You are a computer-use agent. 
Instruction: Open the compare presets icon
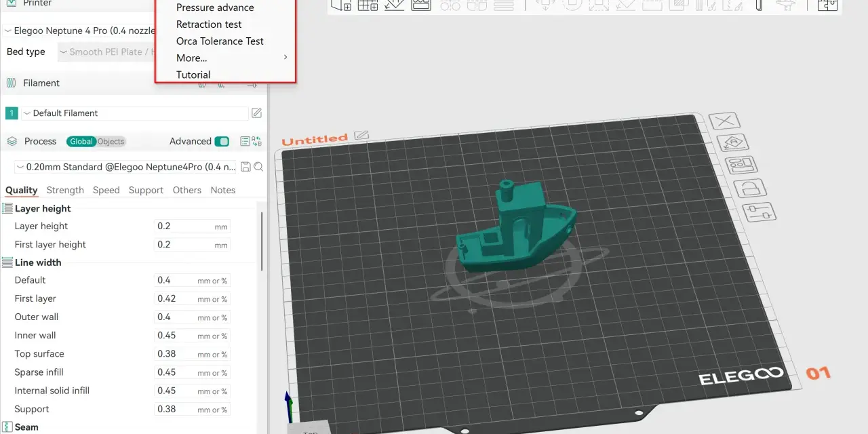(256, 141)
